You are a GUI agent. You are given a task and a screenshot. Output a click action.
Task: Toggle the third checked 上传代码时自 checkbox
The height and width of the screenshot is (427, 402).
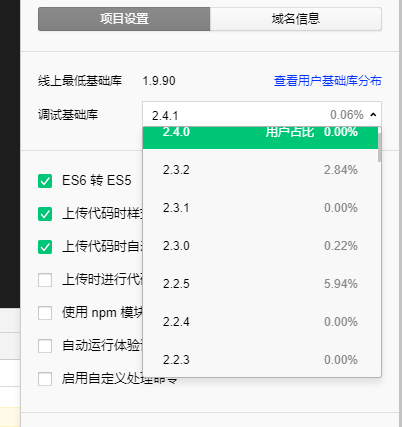coord(45,247)
